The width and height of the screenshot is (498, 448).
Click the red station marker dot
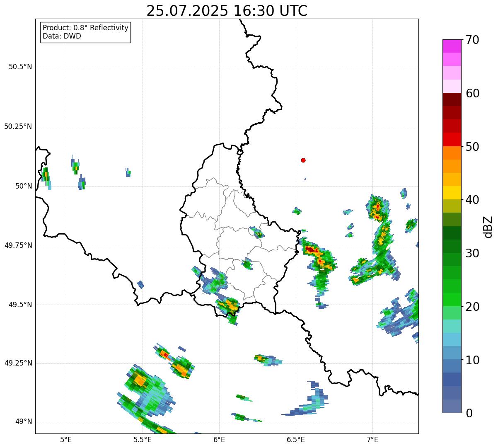303,160
